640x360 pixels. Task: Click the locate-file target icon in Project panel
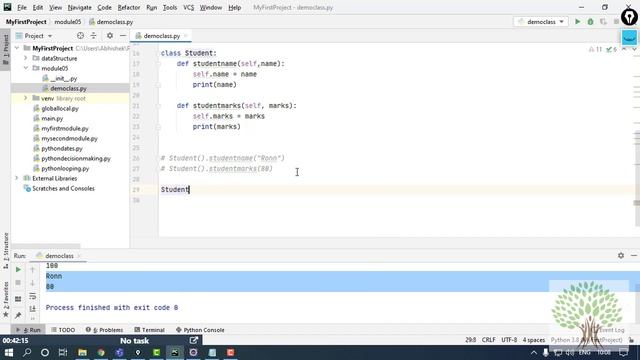80,36
